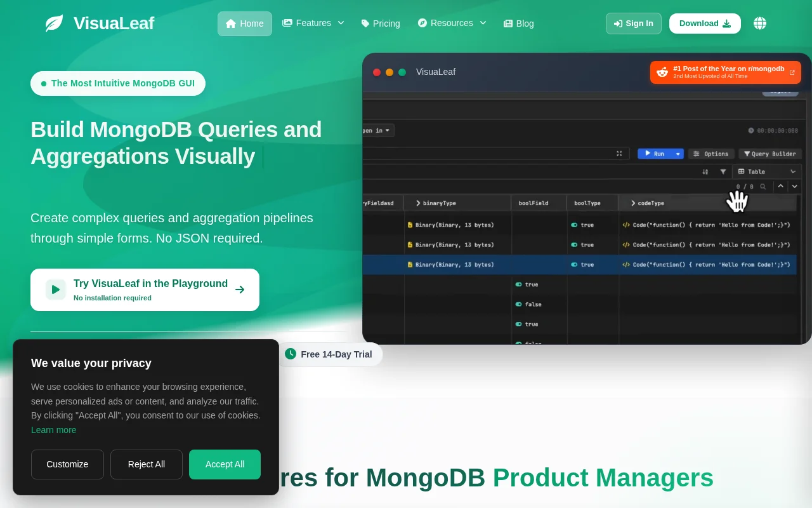Open the language globe icon
Viewport: 812px width, 508px height.
[x=760, y=23]
